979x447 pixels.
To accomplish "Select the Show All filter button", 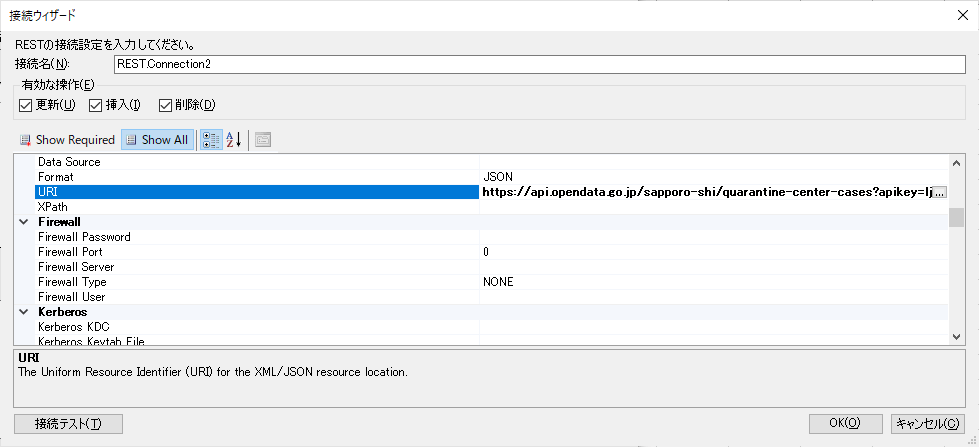I will point(156,140).
